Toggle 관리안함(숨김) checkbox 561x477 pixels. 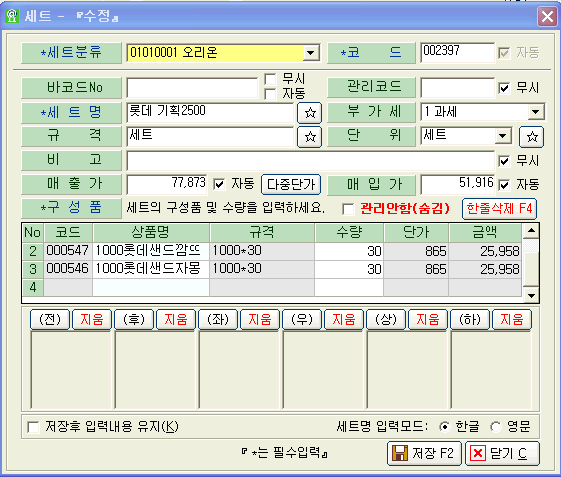click(348, 209)
